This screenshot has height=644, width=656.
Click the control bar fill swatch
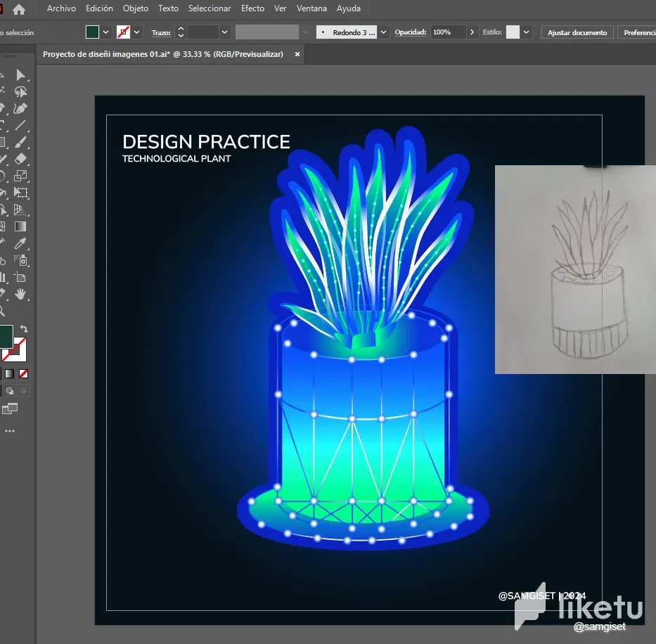pyautogui.click(x=92, y=32)
